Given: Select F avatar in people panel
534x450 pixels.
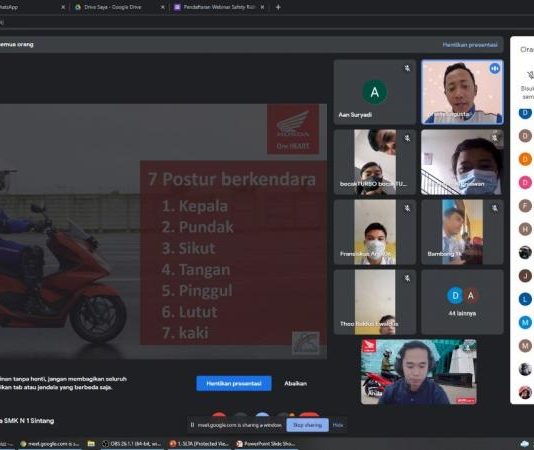Looking at the screenshot, I should pyautogui.click(x=525, y=206).
